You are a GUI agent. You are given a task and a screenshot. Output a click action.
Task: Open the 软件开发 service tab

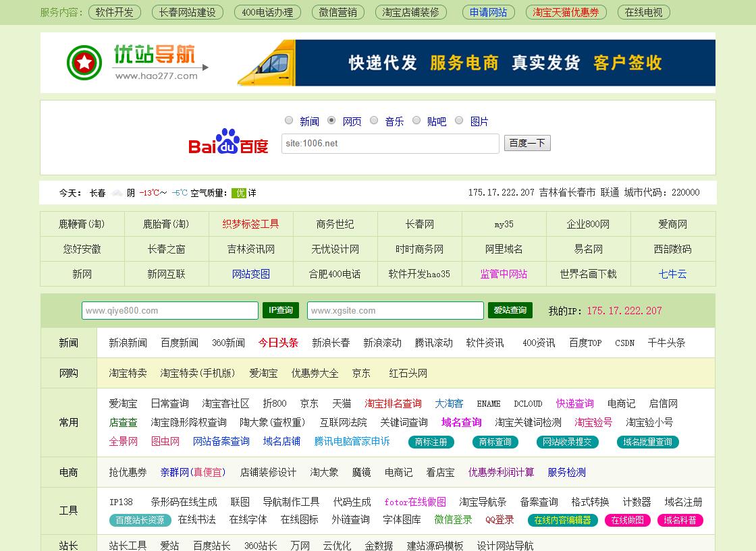[114, 12]
